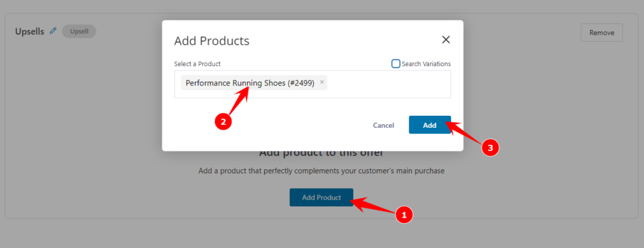Click the Upsells section title
Image resolution: width=644 pixels, height=248 pixels.
click(x=30, y=31)
